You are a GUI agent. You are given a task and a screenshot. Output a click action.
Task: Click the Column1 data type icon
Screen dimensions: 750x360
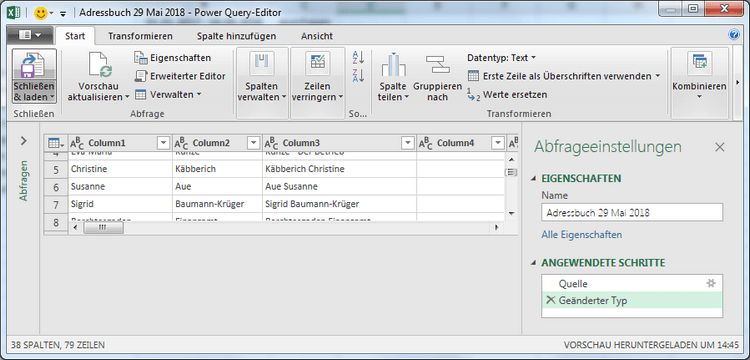pos(77,143)
